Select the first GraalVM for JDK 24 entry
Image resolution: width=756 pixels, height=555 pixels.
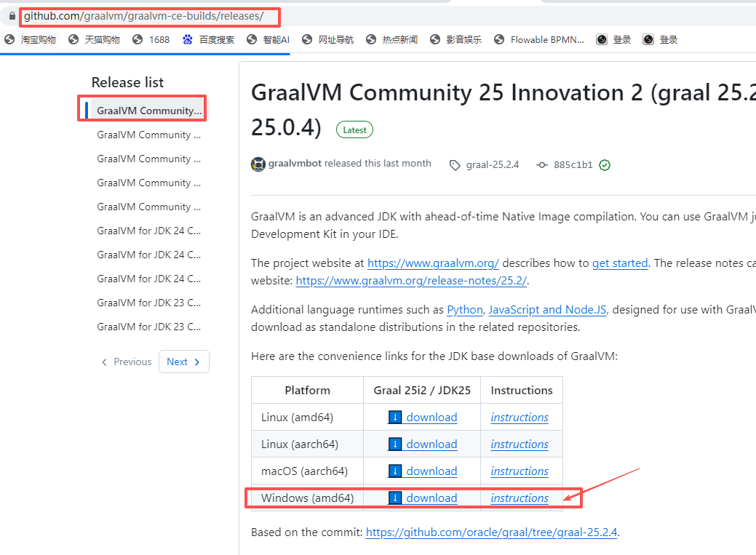(x=148, y=231)
